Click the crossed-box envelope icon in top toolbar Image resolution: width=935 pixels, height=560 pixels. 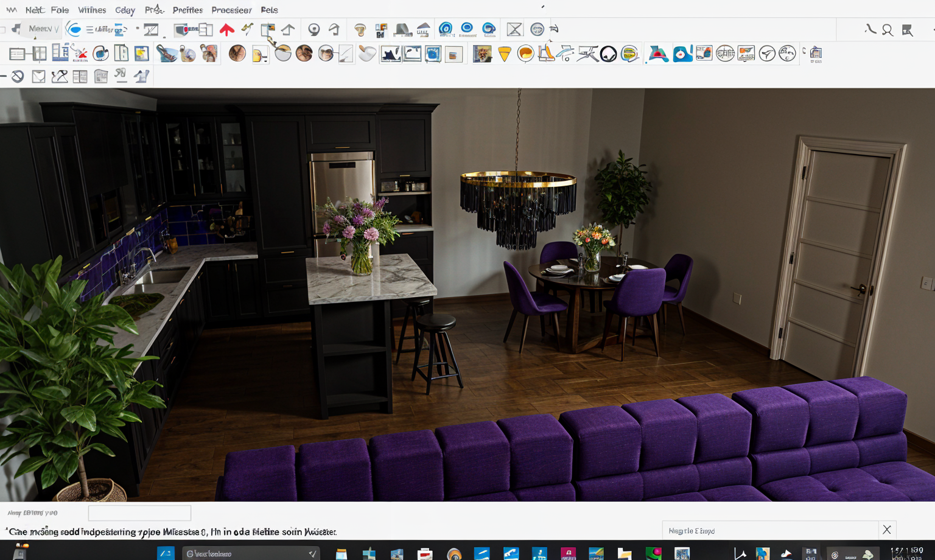pos(514,29)
